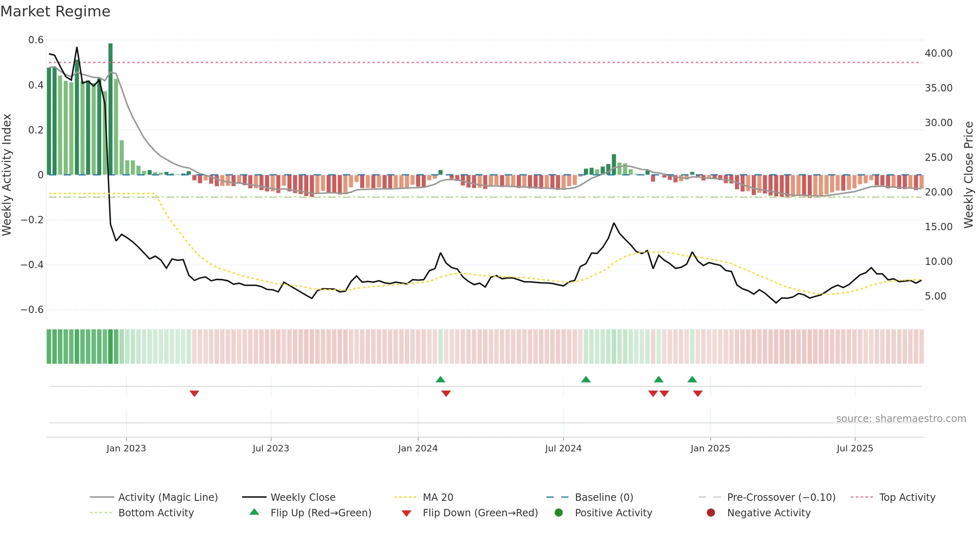Screen dimensions: 980x551
Task: Toggle the Flip Down (Green→Red) legend entry
Action: (x=470, y=513)
